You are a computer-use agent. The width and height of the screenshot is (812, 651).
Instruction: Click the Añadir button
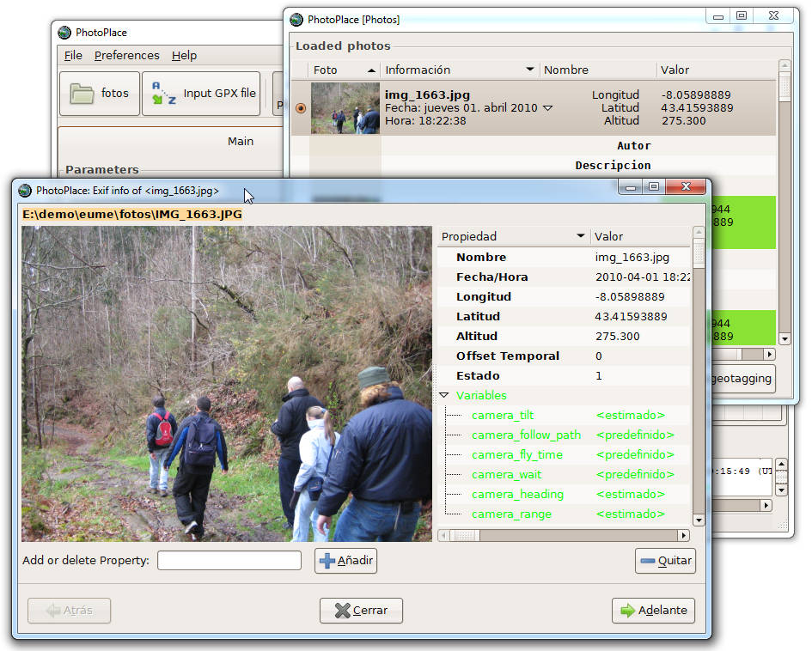(346, 561)
